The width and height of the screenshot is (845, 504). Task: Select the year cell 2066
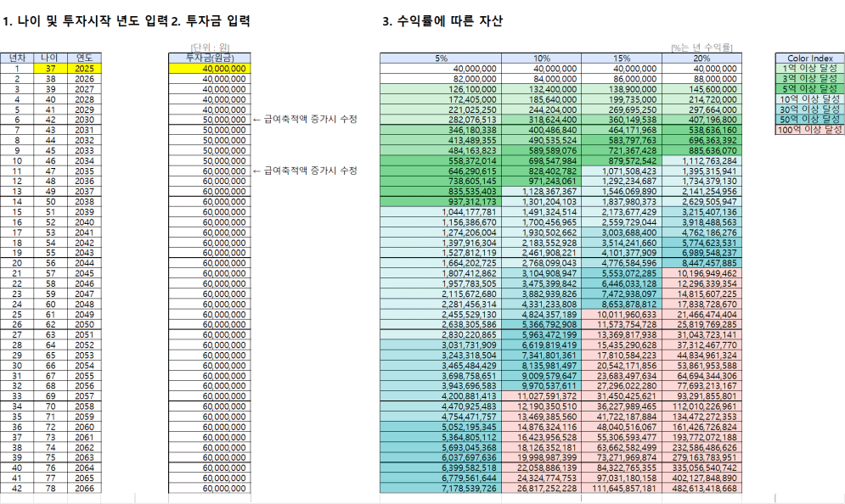pyautogui.click(x=84, y=489)
